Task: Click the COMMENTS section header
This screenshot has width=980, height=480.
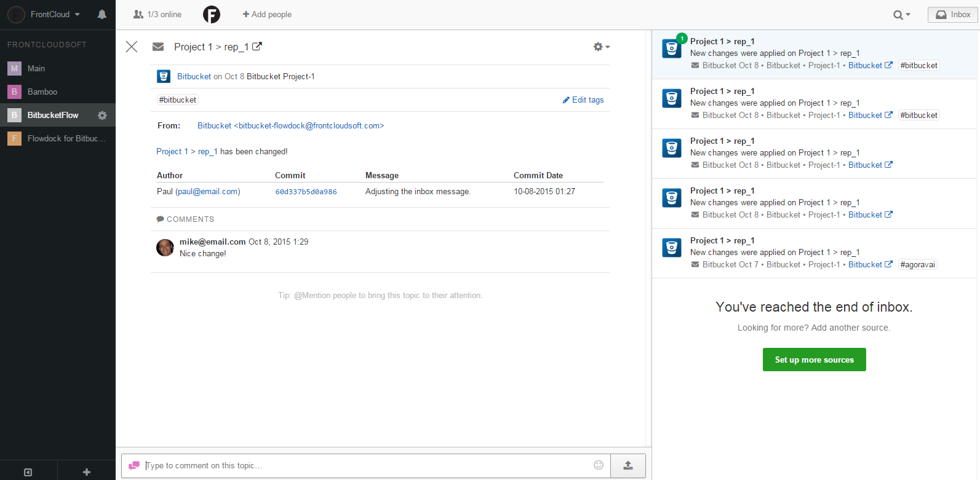Action: [186, 219]
